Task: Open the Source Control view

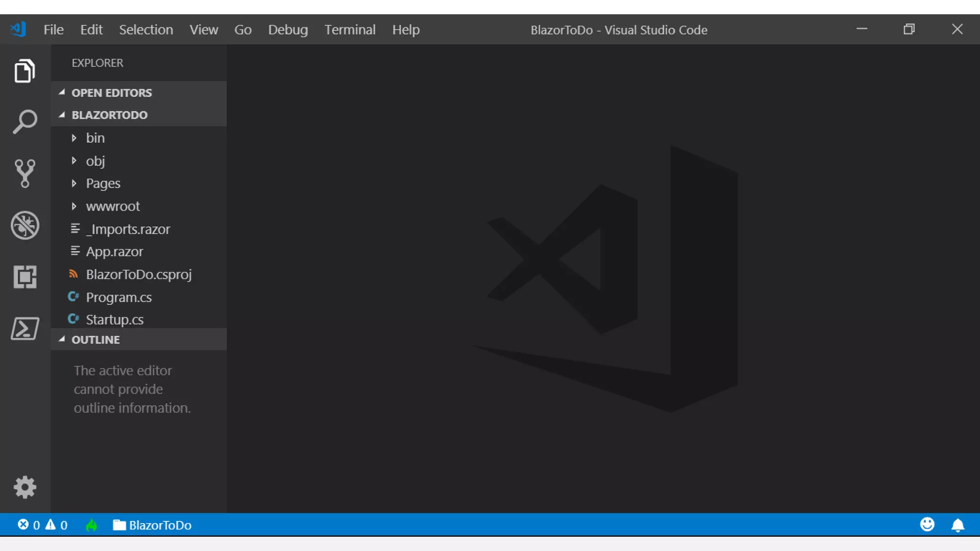Action: pos(25,173)
